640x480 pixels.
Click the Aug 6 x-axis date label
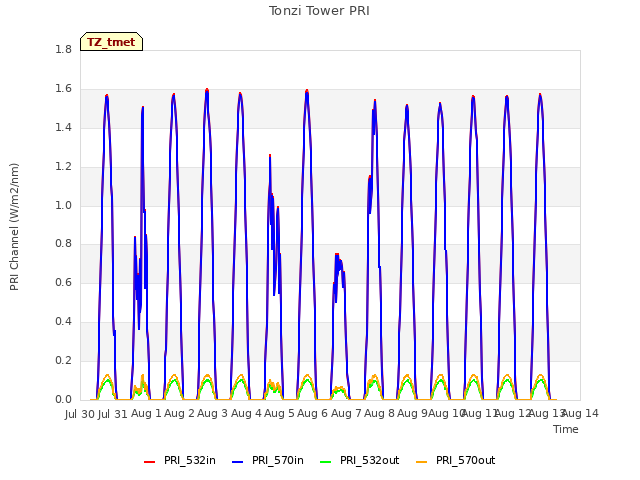click(313, 414)
